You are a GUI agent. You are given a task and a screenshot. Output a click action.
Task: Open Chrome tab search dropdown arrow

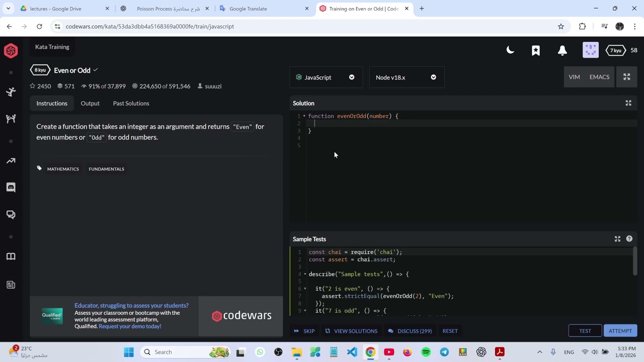point(8,9)
